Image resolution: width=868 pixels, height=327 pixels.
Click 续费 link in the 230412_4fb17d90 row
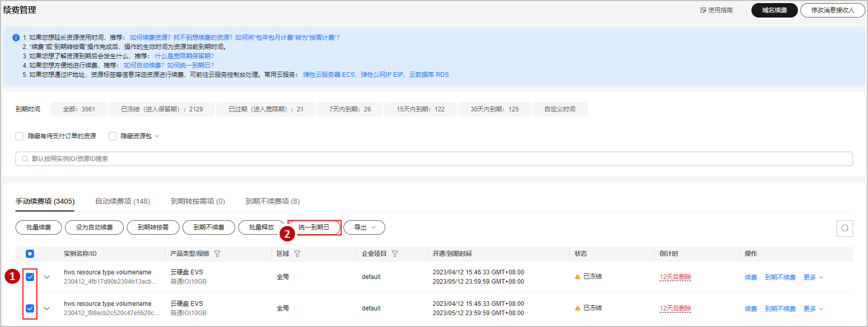tap(751, 277)
